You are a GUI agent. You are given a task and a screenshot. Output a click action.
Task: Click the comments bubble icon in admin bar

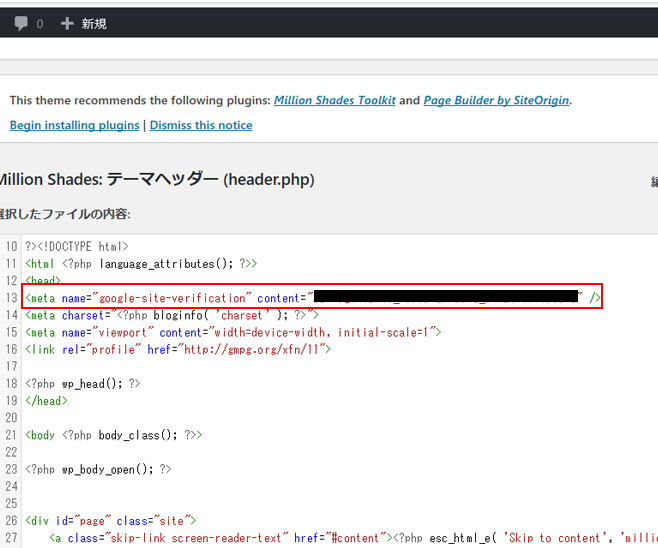(x=20, y=23)
